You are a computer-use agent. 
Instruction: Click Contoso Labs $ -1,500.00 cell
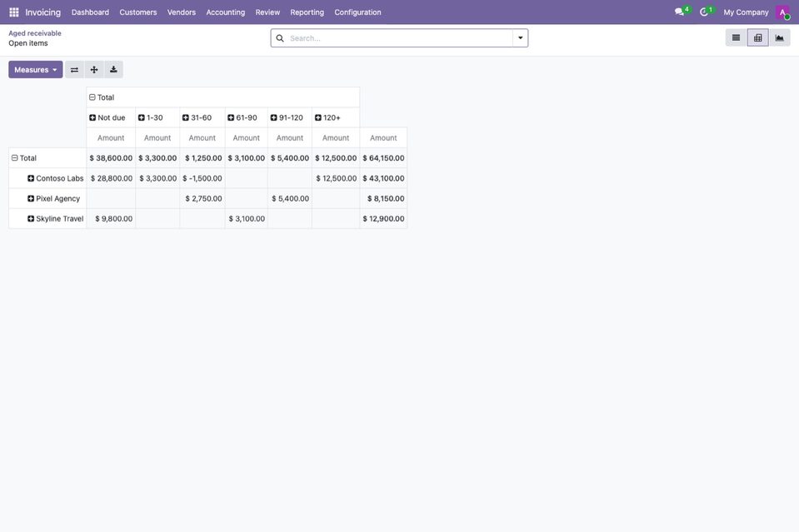tap(202, 178)
